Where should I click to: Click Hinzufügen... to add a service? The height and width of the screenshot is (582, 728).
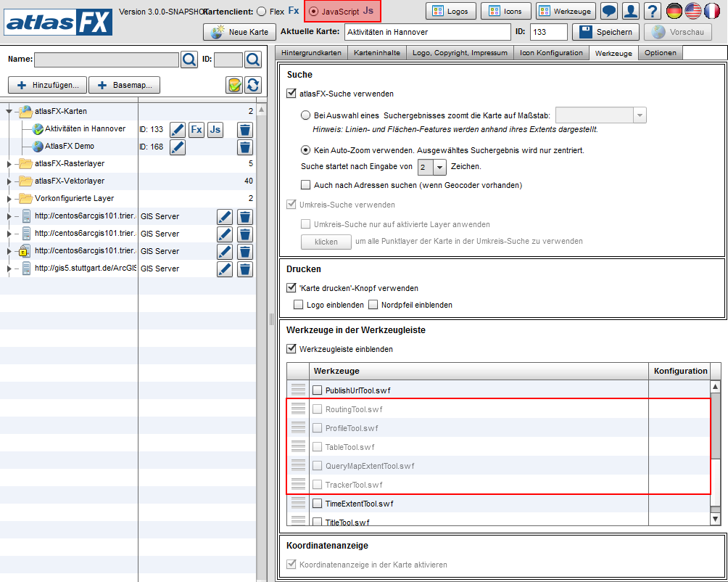pyautogui.click(x=47, y=85)
